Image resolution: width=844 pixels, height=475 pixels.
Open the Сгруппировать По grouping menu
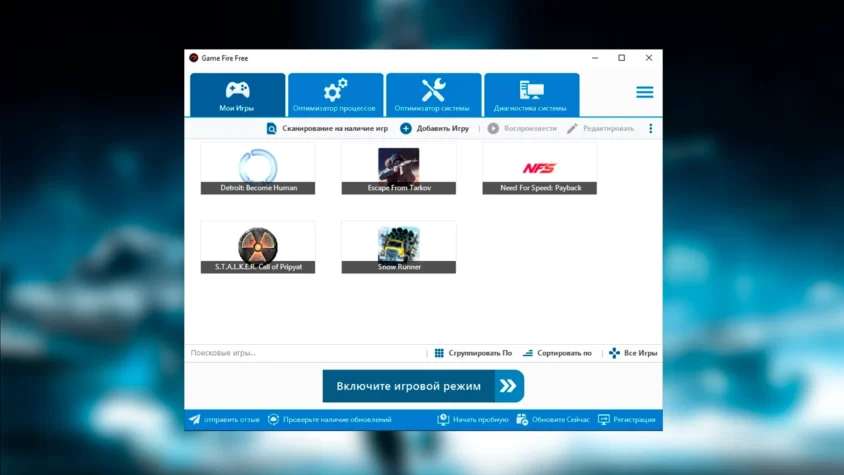473,353
